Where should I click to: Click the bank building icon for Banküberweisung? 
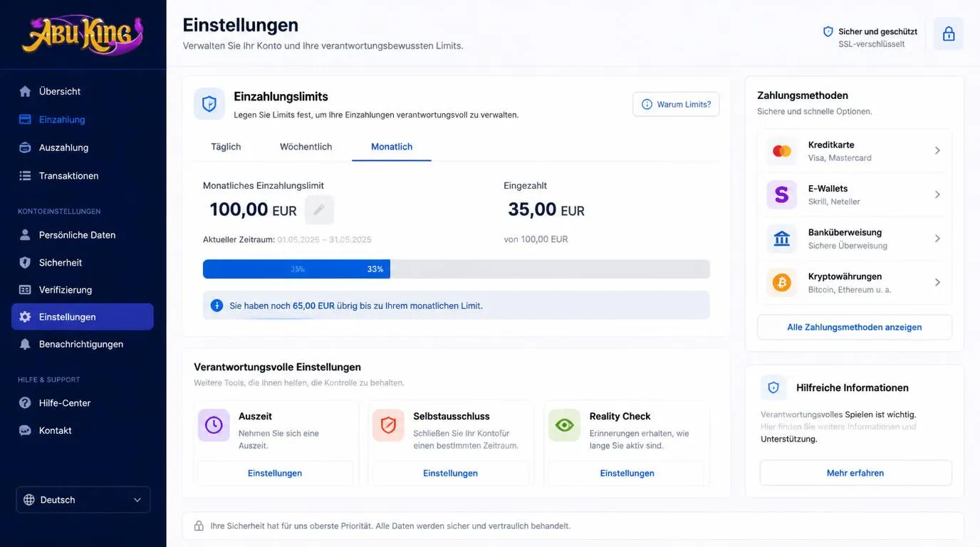782,239
